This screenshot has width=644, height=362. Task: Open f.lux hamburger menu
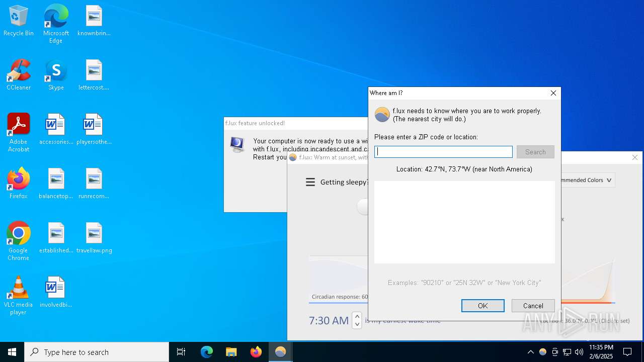pos(310,182)
